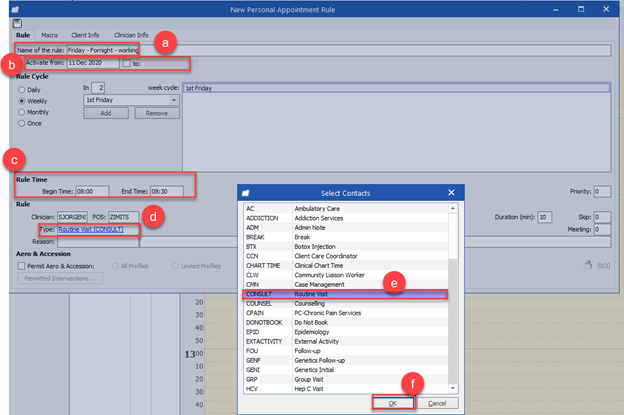Click the Name of the rule field
Screen dimensions: 624x415
click(339, 50)
